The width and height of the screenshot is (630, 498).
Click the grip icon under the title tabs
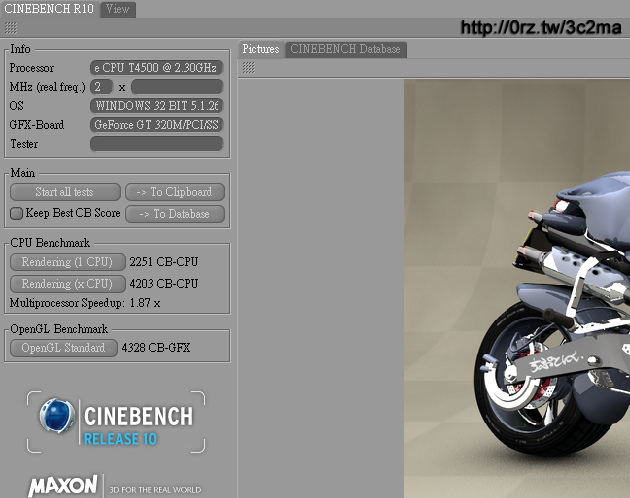(11, 28)
